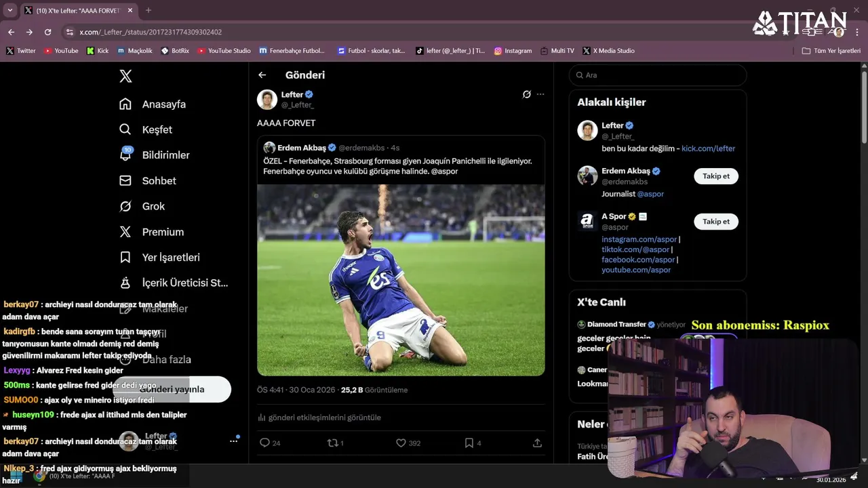Open Grok from sidebar
Screen dimensions: 868x488
pyautogui.click(x=142, y=206)
